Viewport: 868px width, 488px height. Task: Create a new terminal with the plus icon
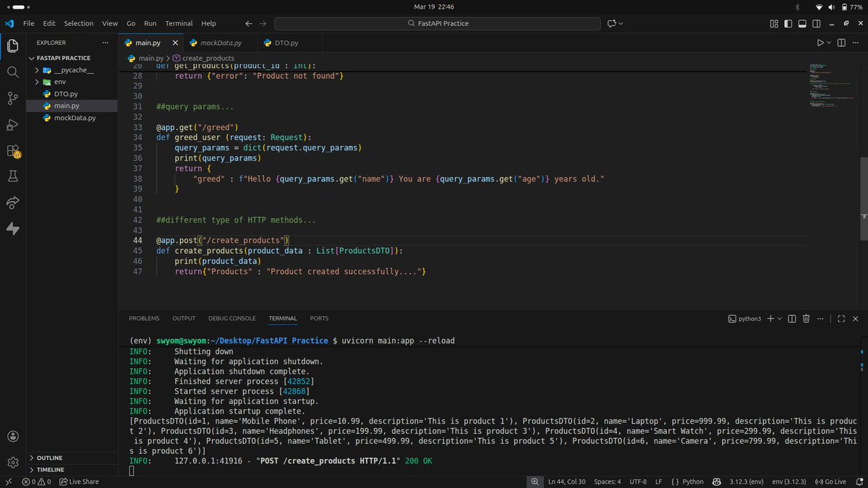[770, 318]
